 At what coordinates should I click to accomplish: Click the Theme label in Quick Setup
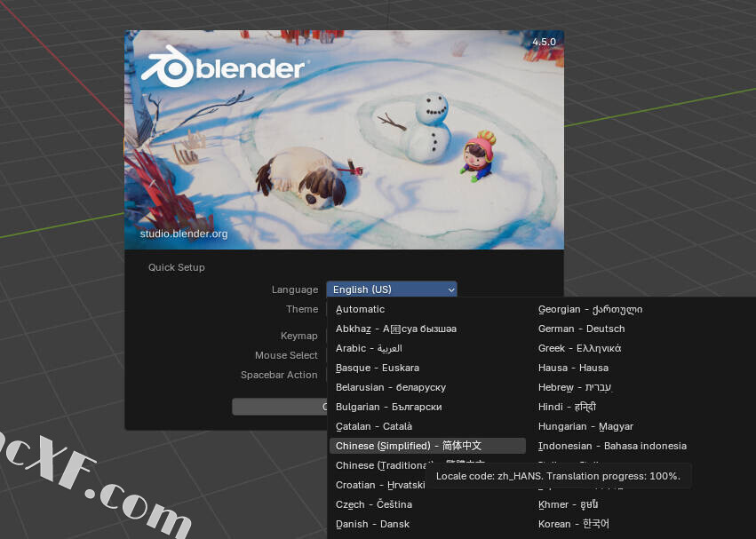[x=302, y=309]
